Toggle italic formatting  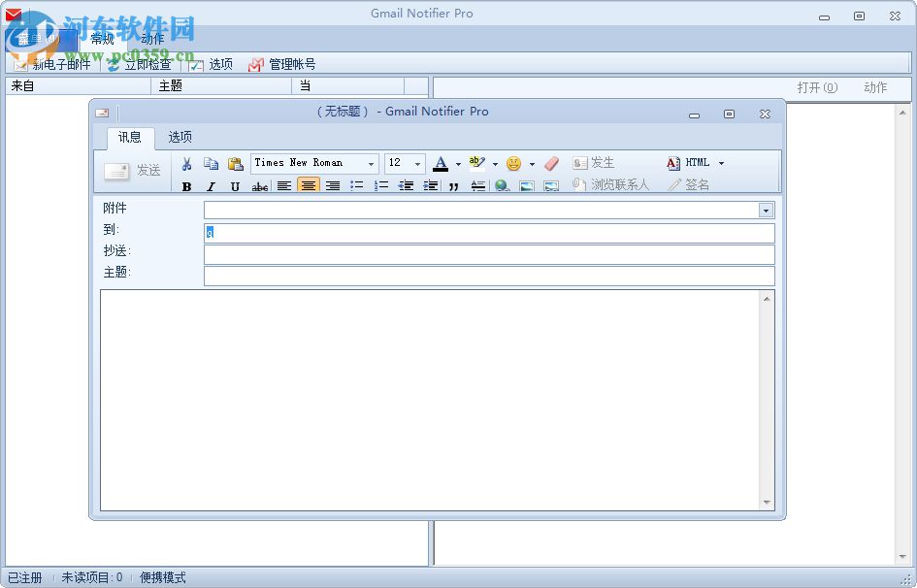211,185
